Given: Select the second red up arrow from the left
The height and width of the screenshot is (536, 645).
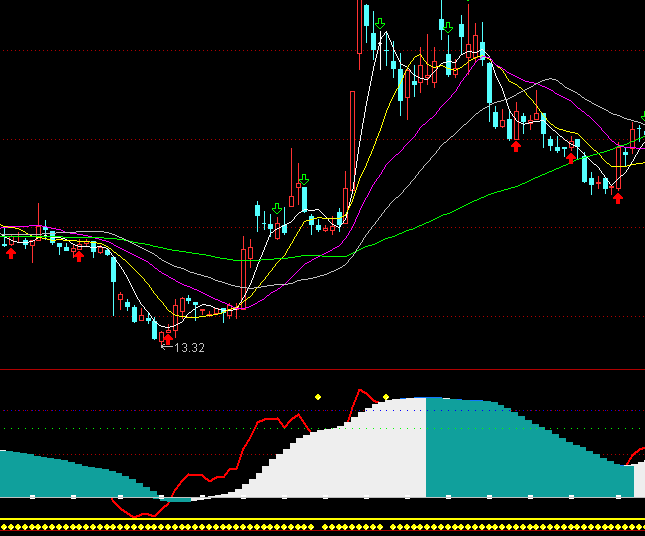Looking at the screenshot, I should click(x=79, y=257).
